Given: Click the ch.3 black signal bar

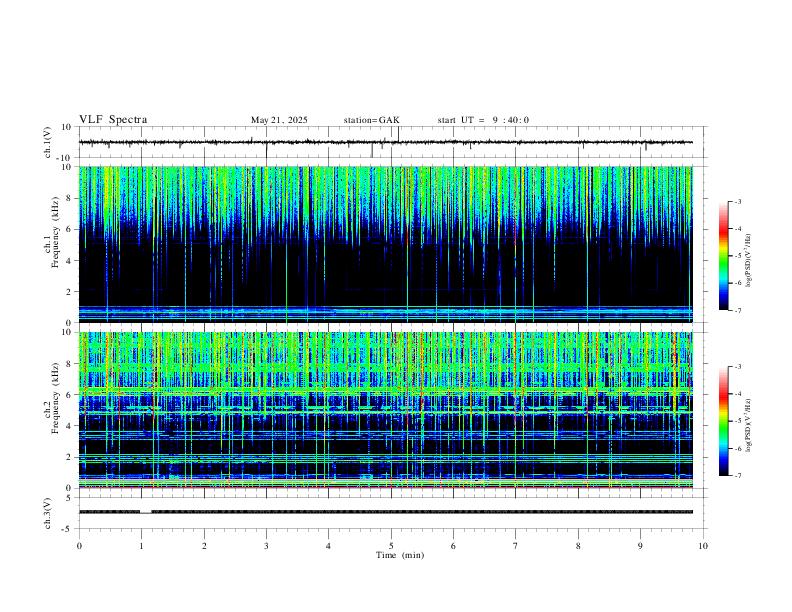Looking at the screenshot, I should point(386,512).
